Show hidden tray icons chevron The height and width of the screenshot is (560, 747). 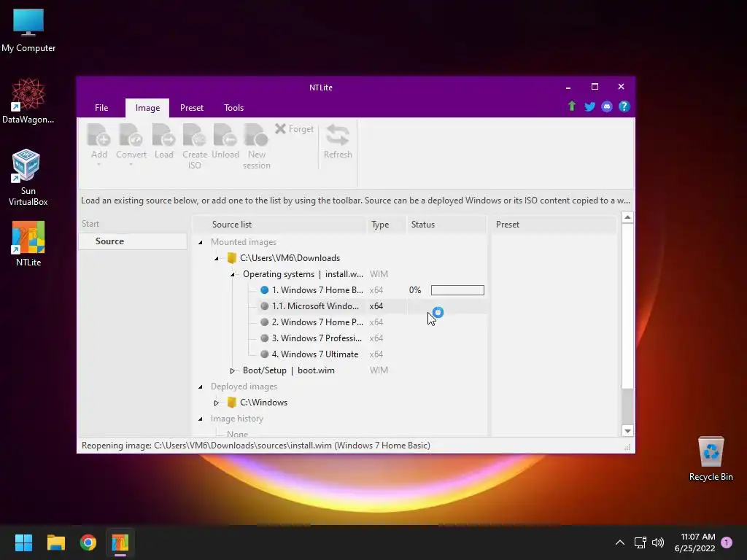coord(620,542)
